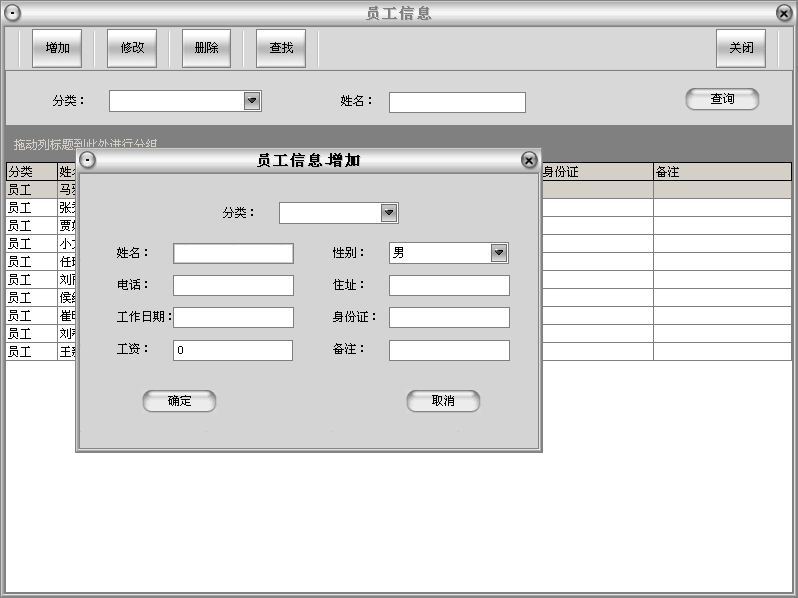Click the 关闭 toolbar button
Screen dimensions: 798x598
pos(741,48)
